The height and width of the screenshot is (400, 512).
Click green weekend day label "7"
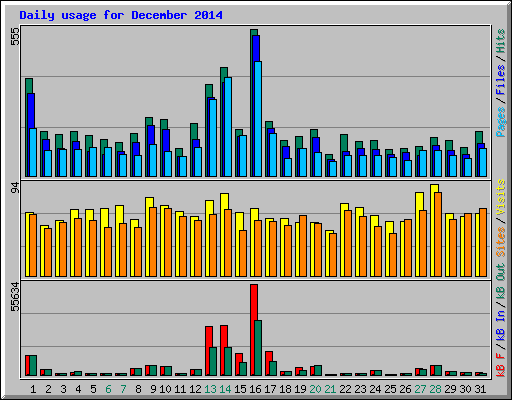tap(123, 389)
